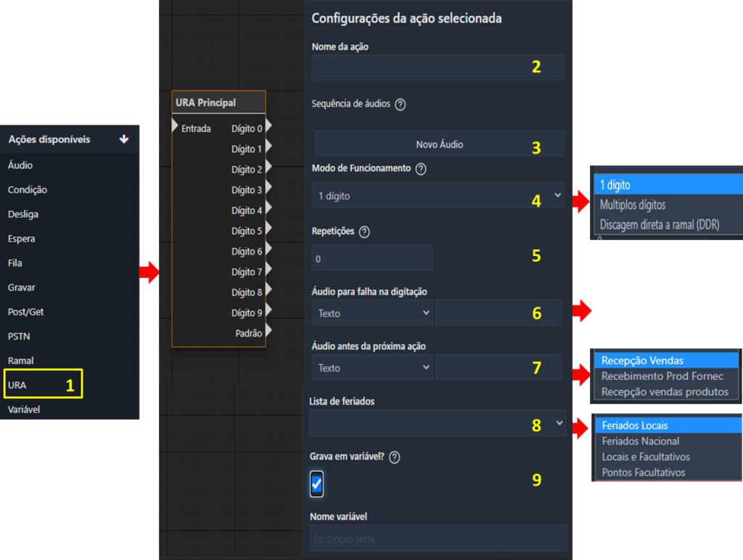This screenshot has height=560, width=743.
Task: Click the help icon beside Modo de Funcionamento
Action: click(421, 169)
